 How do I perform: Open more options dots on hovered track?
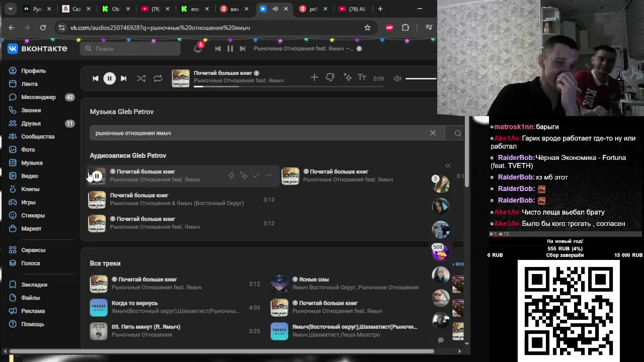point(268,175)
